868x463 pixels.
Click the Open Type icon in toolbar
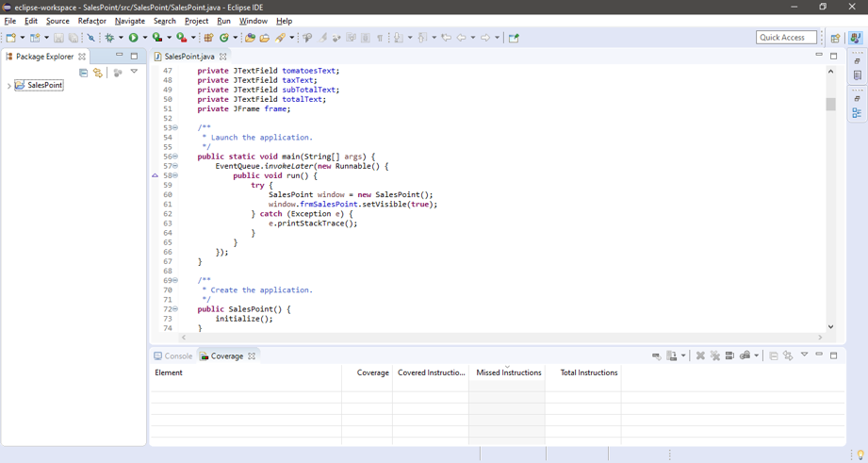[x=250, y=38]
